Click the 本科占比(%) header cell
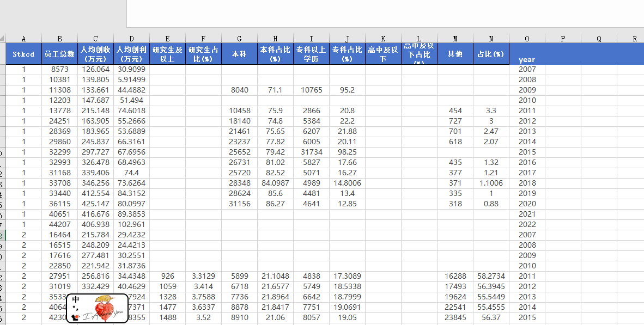The width and height of the screenshot is (644, 325). (x=275, y=54)
